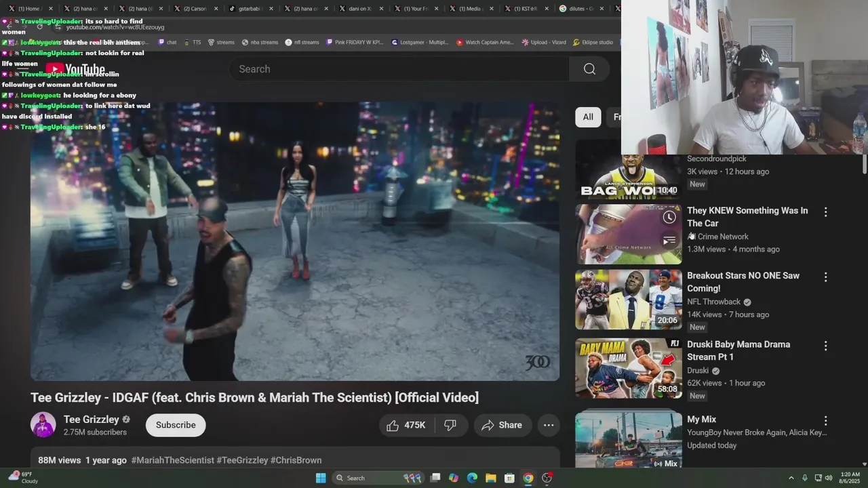This screenshot has width=868, height=488.
Task: Open File Explorer from taskbar
Action: pyautogui.click(x=490, y=478)
